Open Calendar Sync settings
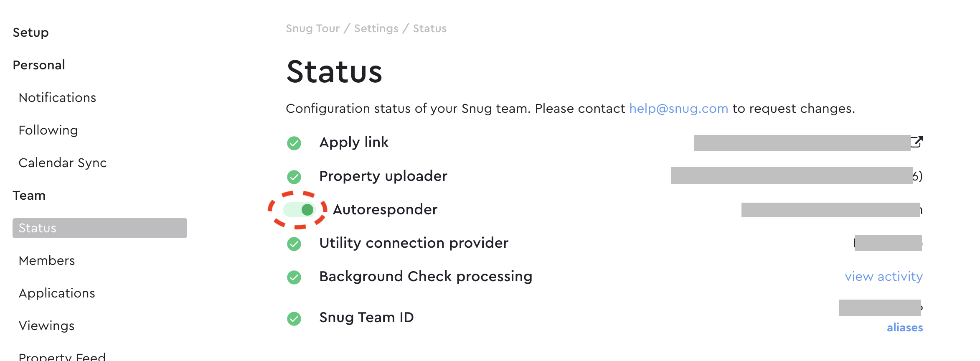The image size is (980, 361). click(x=63, y=163)
